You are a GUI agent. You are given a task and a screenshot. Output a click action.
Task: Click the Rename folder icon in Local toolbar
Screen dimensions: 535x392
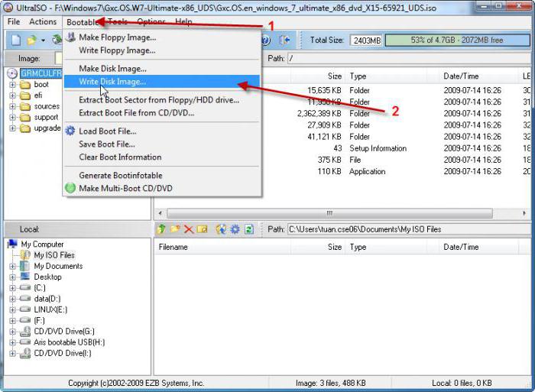tap(203, 229)
